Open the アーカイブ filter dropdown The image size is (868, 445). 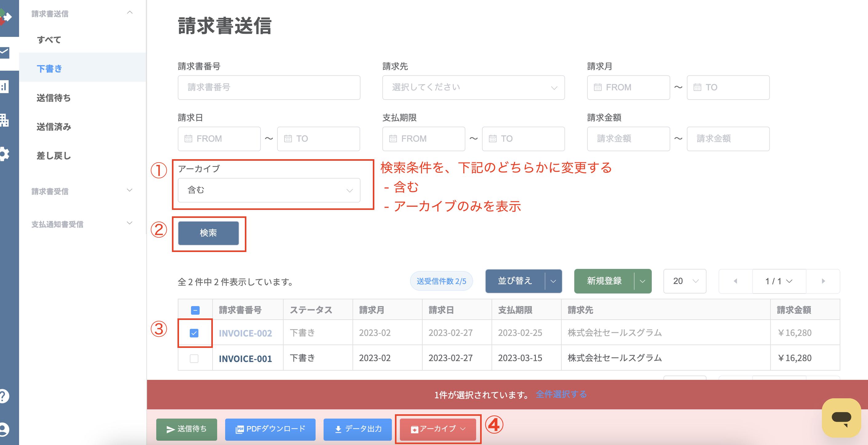[269, 190]
